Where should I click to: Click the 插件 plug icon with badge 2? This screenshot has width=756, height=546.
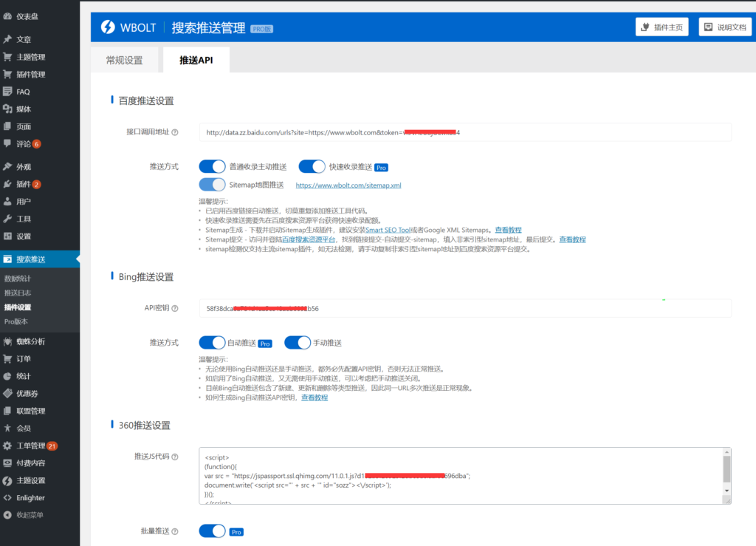pos(7,184)
